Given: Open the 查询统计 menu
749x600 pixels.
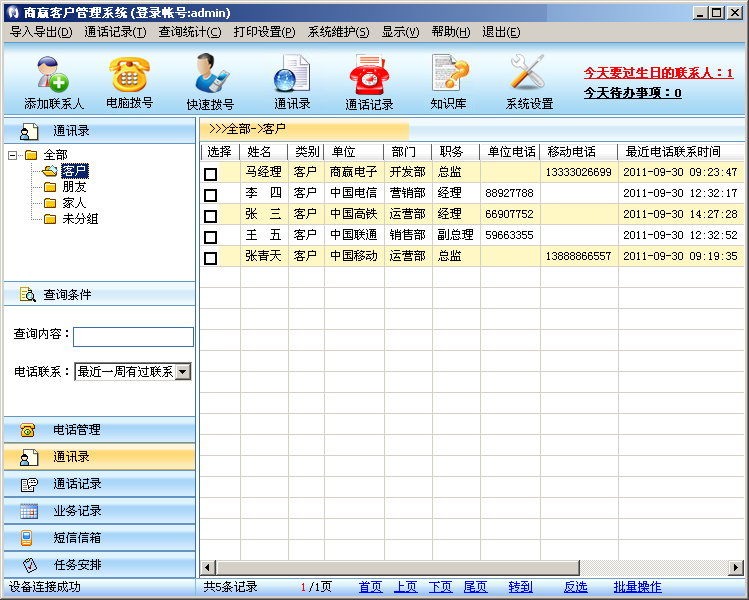Looking at the screenshot, I should click(190, 32).
